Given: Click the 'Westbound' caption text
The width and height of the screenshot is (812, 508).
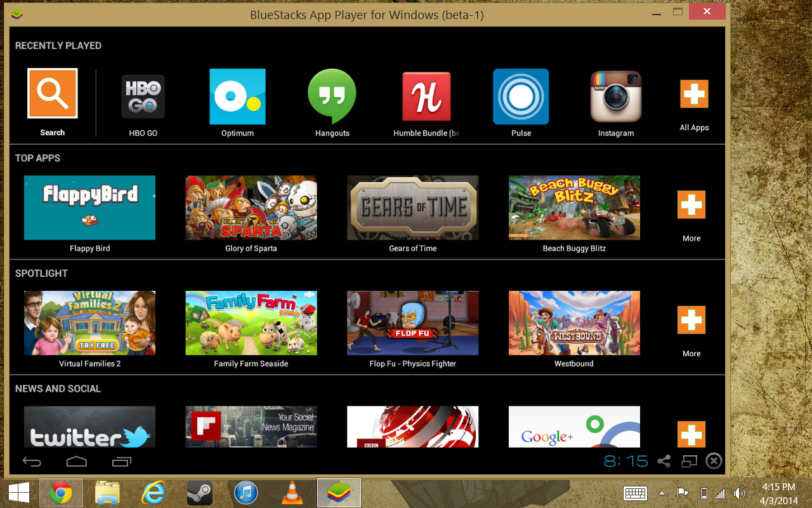Looking at the screenshot, I should pos(574,364).
